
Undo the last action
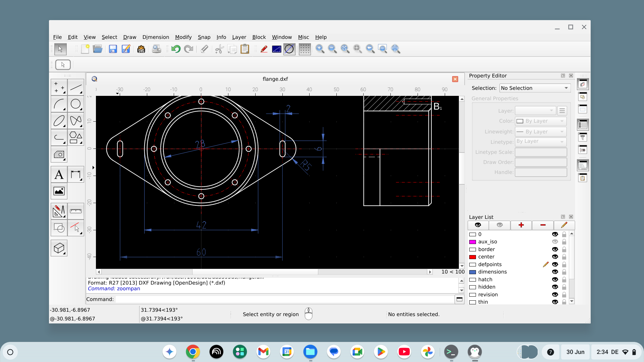176,49
